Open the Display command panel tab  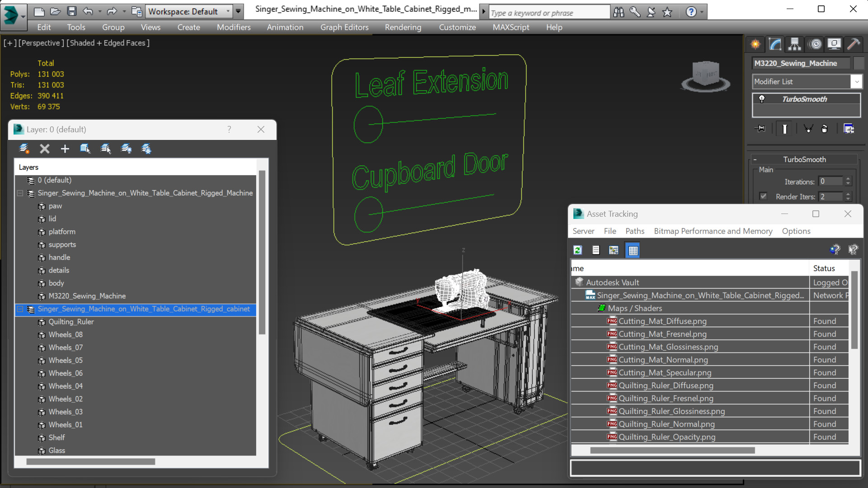pyautogui.click(x=834, y=44)
